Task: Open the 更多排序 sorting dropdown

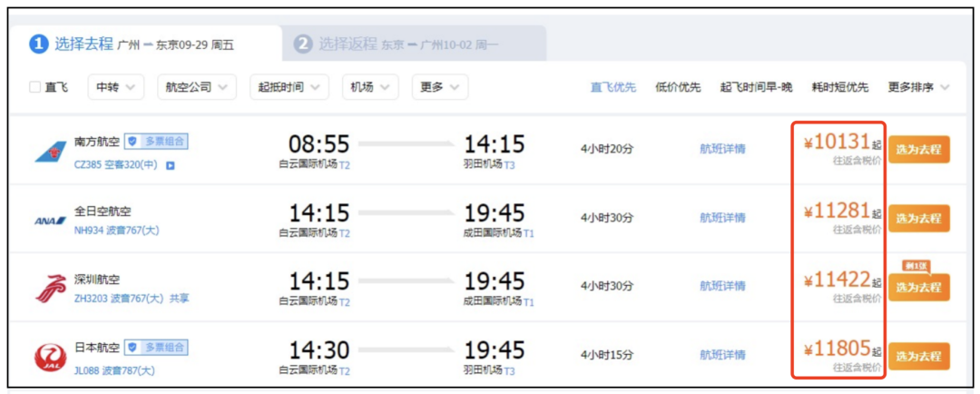Action: coord(918,87)
